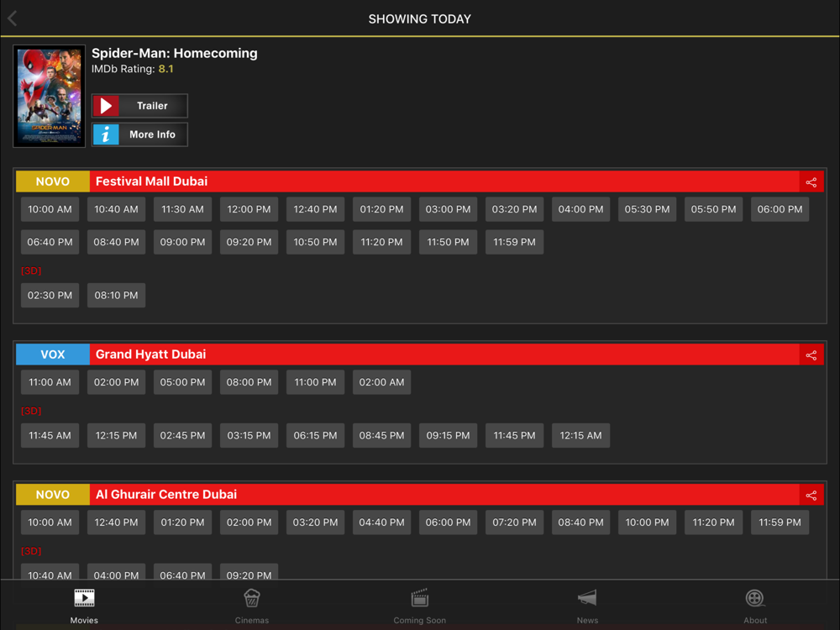Tap the NOVO label for Festival Mall
The width and height of the screenshot is (840, 630).
tap(52, 181)
